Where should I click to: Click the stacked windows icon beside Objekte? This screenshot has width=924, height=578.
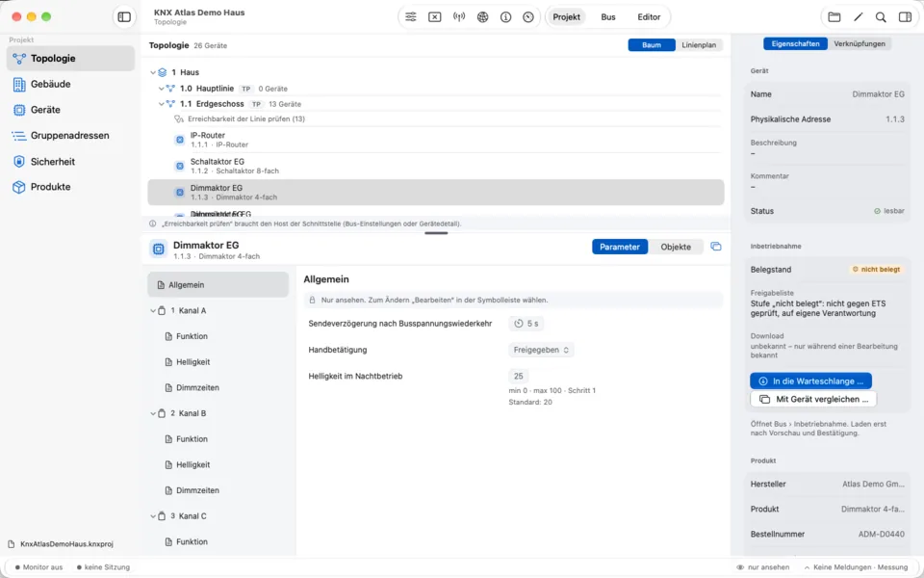[x=716, y=247]
